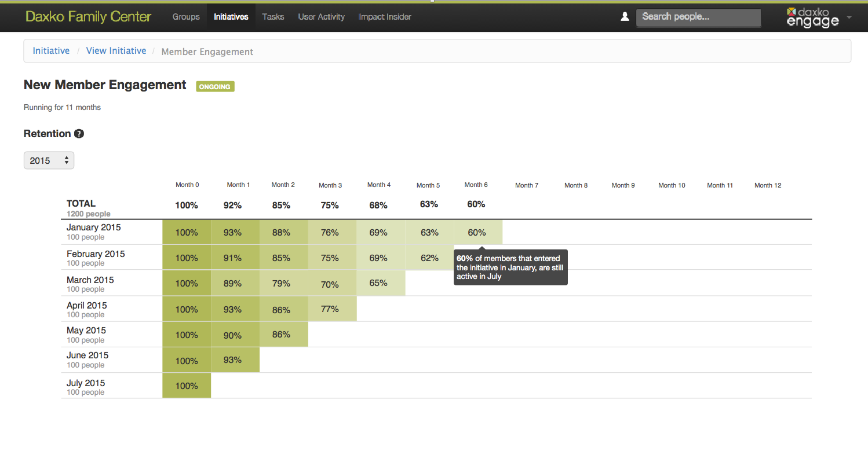Click the New Member Engagement heading
Screen dimensions: 868x455
pyautogui.click(x=105, y=85)
